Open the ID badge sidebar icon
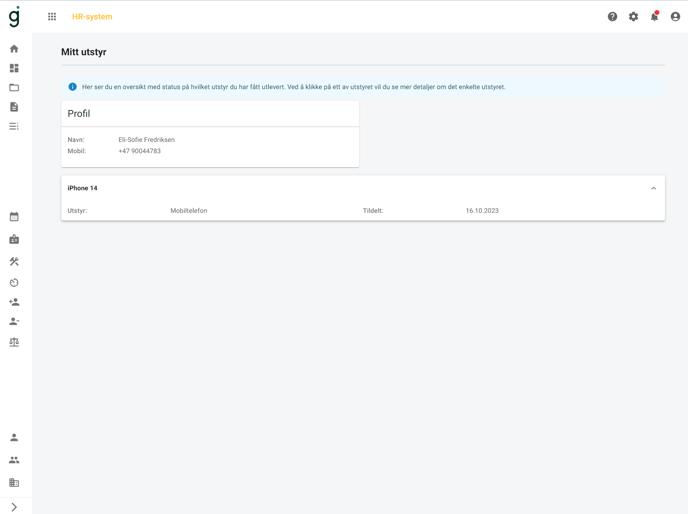 click(x=14, y=239)
